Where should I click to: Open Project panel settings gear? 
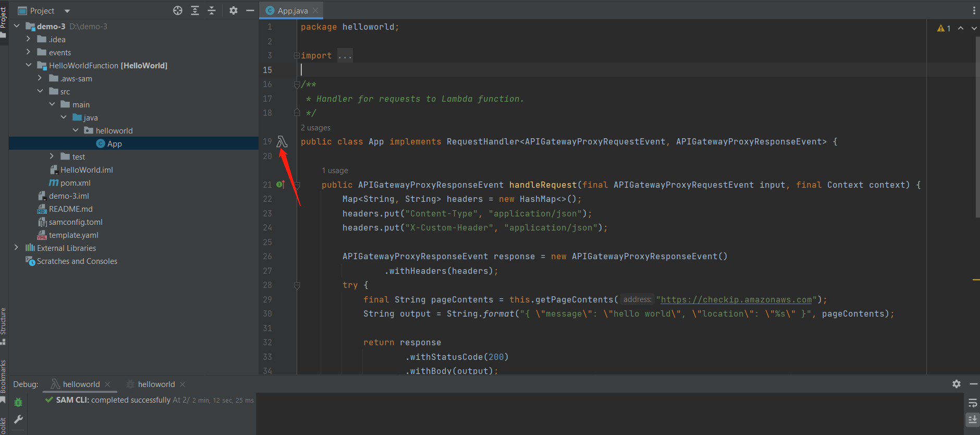pos(234,10)
